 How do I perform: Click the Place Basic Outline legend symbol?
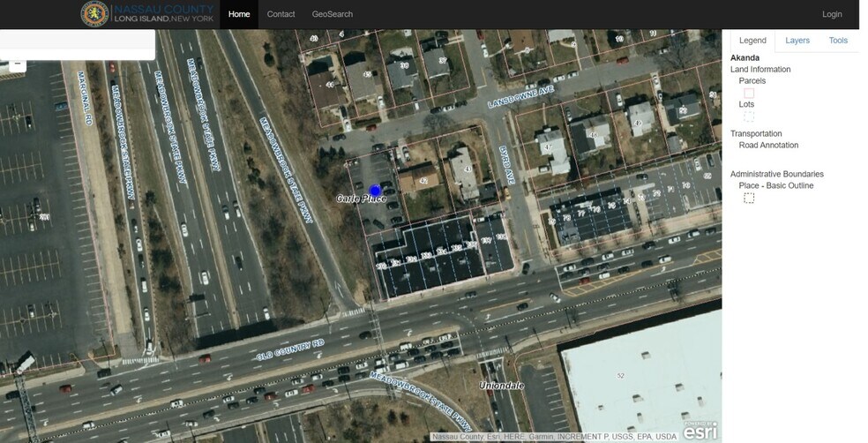click(x=749, y=199)
